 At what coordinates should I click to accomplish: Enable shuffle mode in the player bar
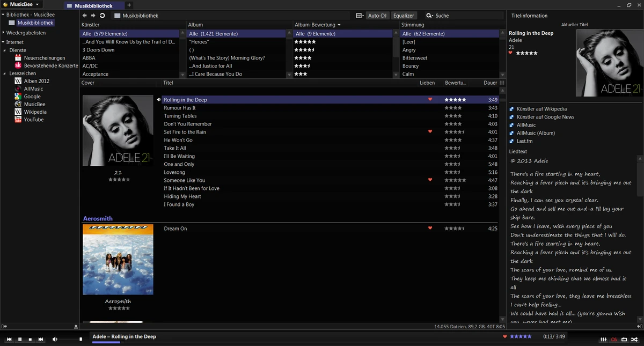pyautogui.click(x=634, y=340)
